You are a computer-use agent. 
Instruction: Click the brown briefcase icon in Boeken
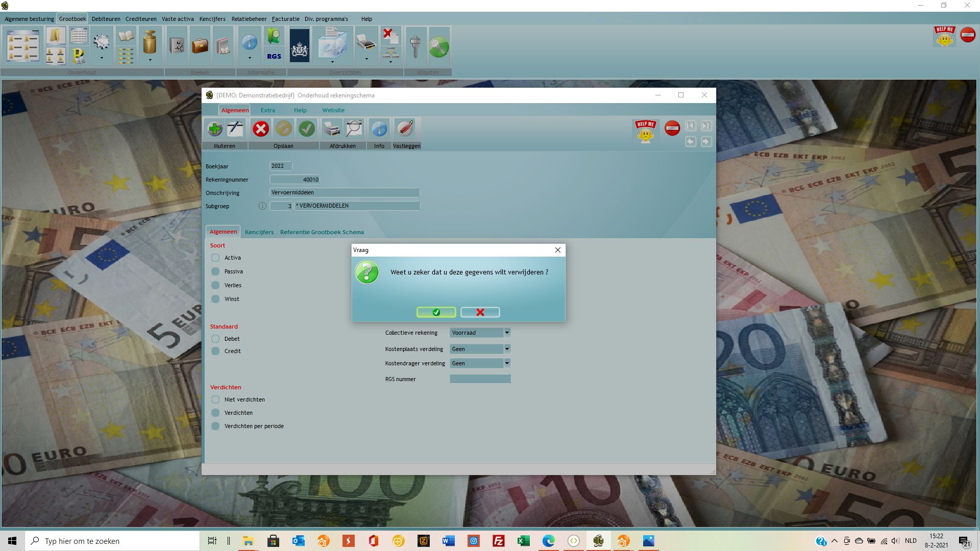200,46
